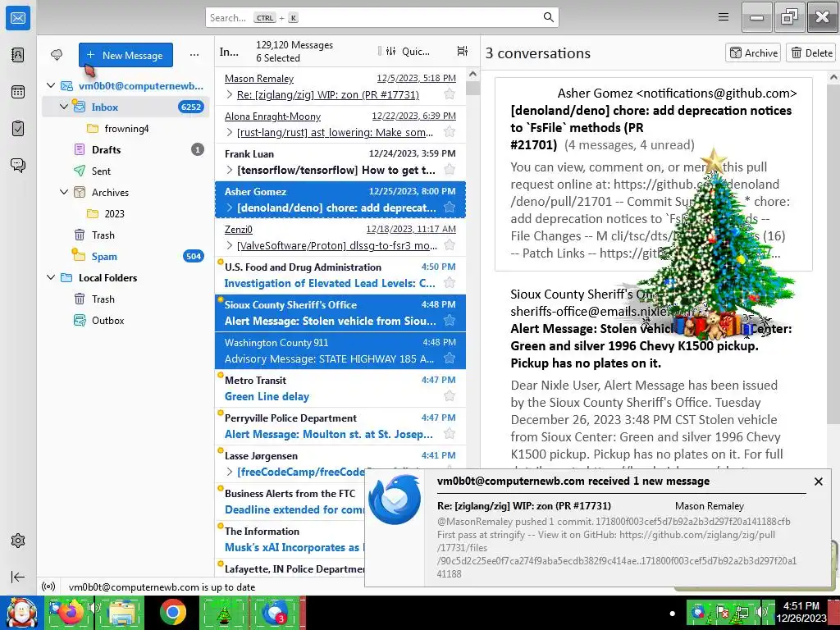Expand Asher Gomez deno thread
840x630 pixels.
pos(230,208)
